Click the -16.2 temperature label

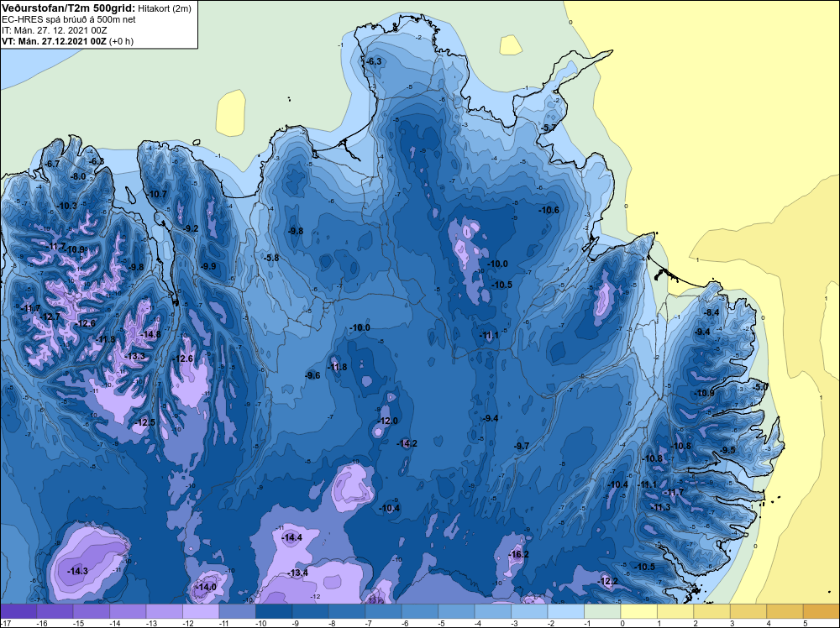[x=518, y=554]
